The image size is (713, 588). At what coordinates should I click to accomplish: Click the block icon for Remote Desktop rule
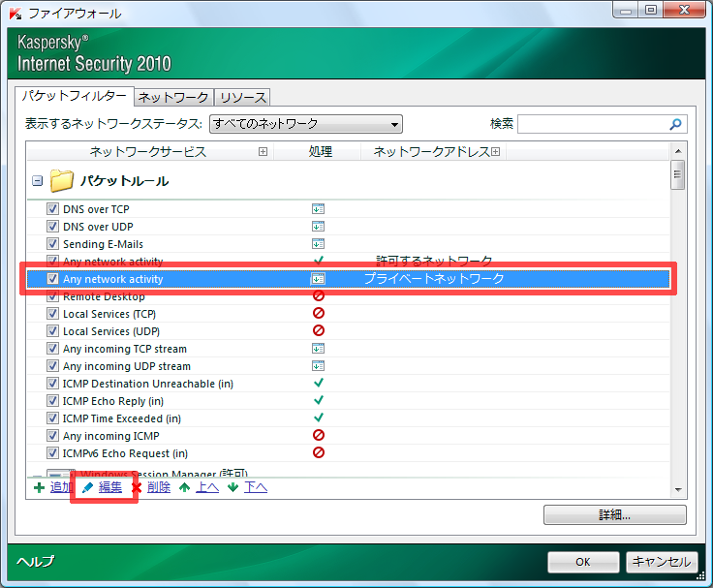(x=319, y=296)
